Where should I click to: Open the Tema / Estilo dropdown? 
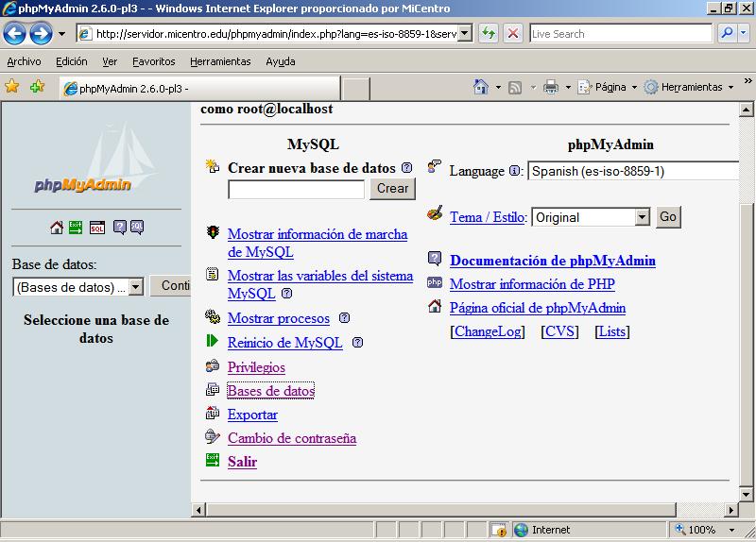tap(642, 217)
